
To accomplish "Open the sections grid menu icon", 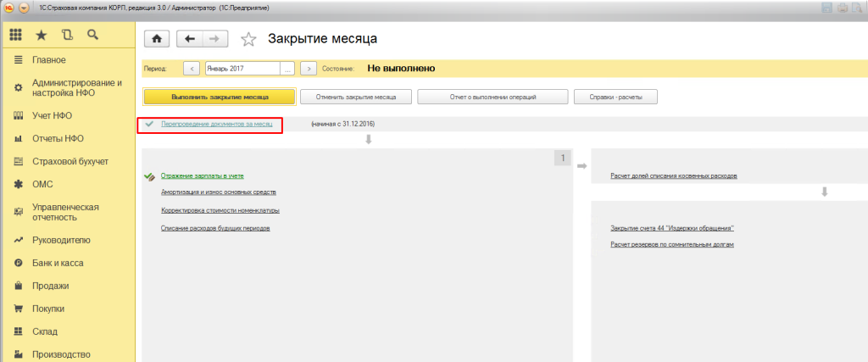I will pyautogui.click(x=15, y=36).
